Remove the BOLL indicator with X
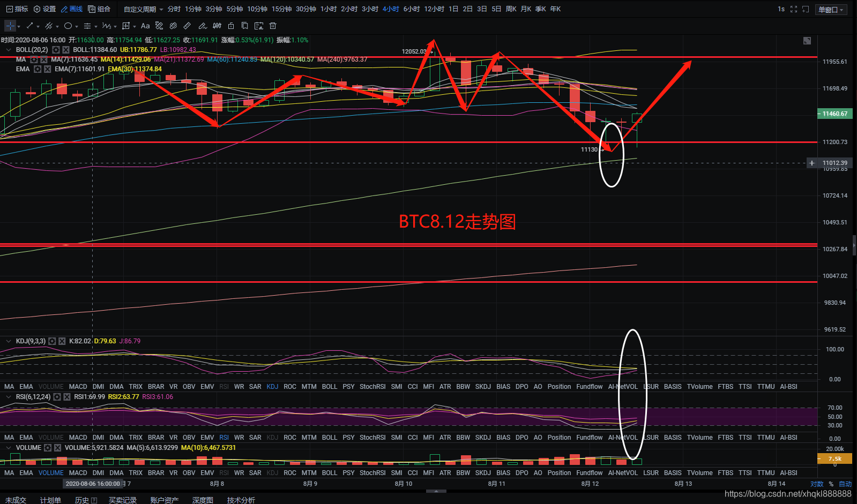 tap(66, 50)
